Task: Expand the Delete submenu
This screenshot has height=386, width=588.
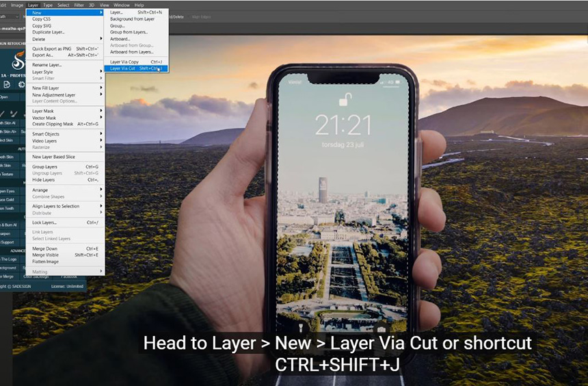Action: click(65, 39)
